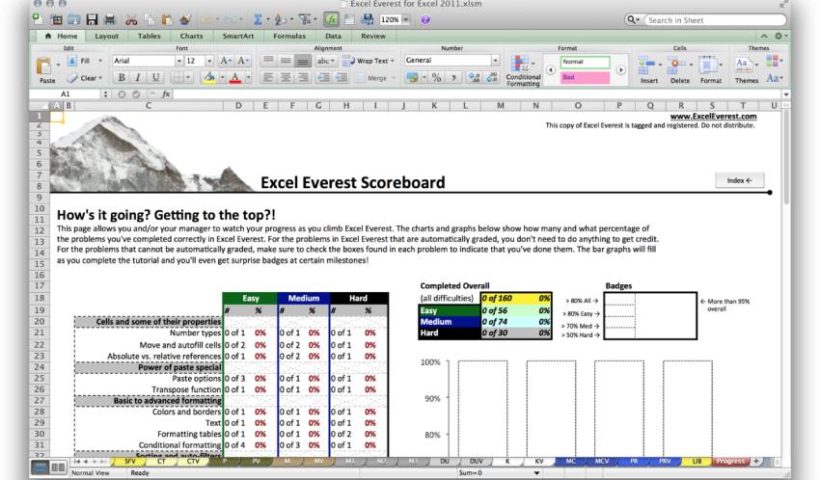Click the red font color button
Screen dimensions: 820x480
235,77
